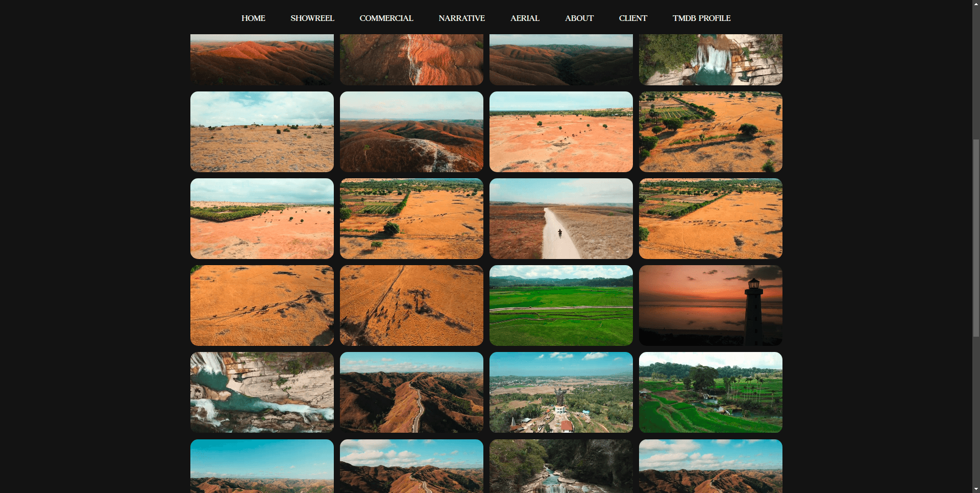Open the lighthouse at sunset thumbnail

[x=710, y=305]
